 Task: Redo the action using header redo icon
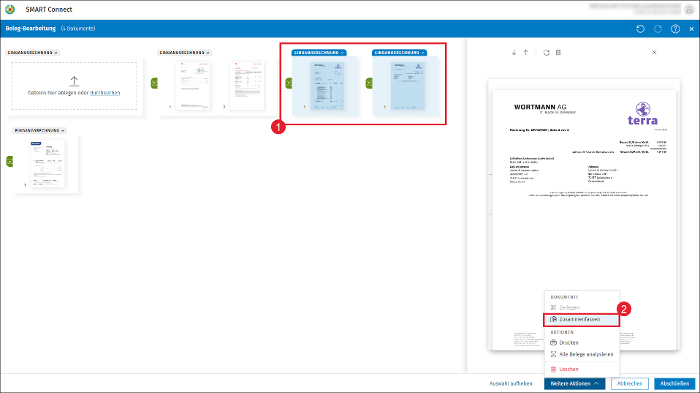[x=658, y=29]
